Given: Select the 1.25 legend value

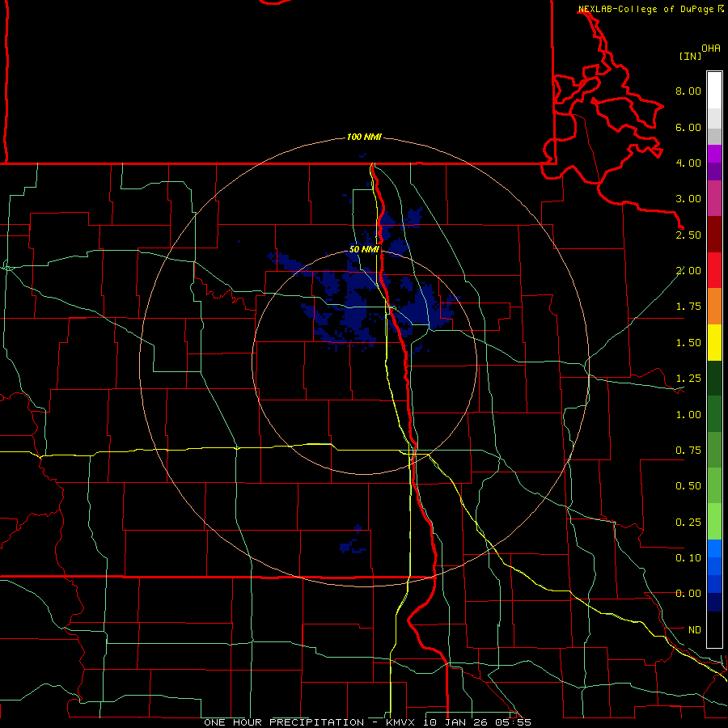Looking at the screenshot, I should tap(688, 379).
